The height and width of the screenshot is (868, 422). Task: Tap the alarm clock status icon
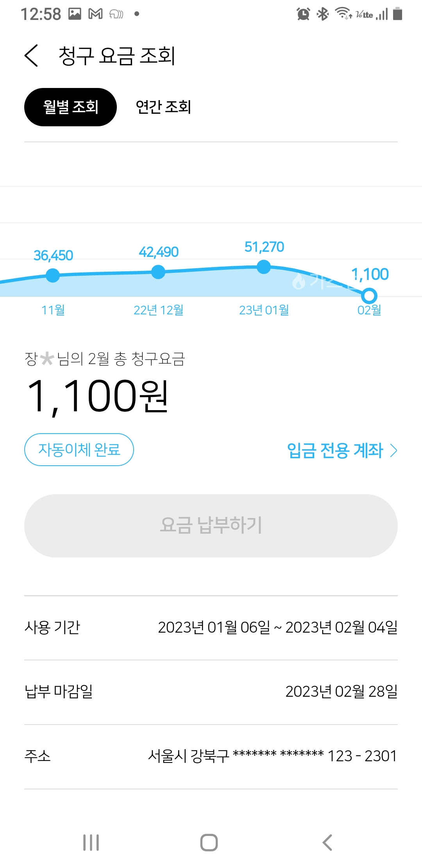pos(303,14)
